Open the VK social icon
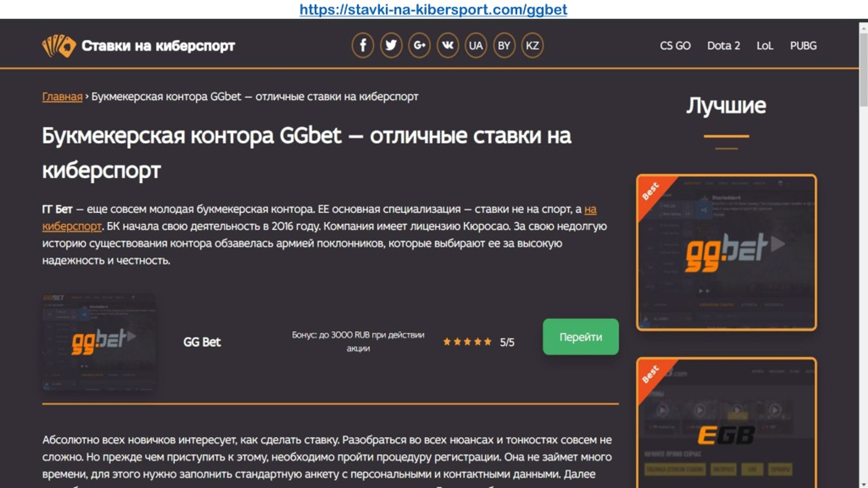This screenshot has width=868, height=488. [x=448, y=45]
